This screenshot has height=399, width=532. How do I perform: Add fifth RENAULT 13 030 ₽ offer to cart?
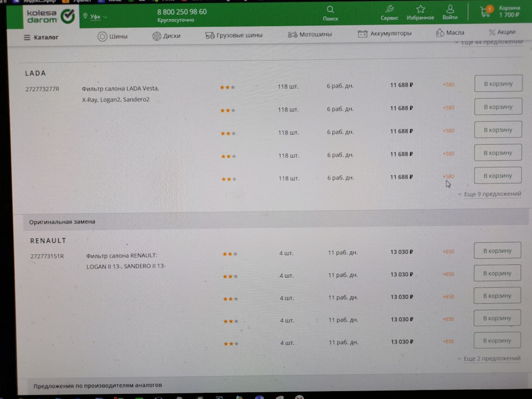(497, 340)
